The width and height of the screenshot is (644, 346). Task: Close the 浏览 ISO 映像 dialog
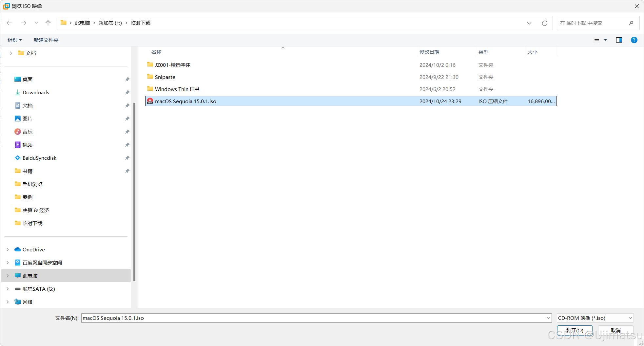[x=637, y=6]
